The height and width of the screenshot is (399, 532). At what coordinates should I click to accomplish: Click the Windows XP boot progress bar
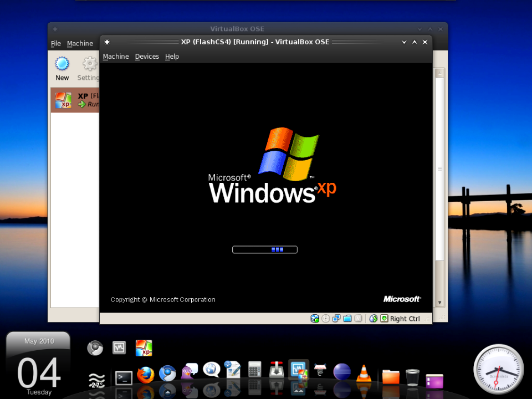click(265, 250)
